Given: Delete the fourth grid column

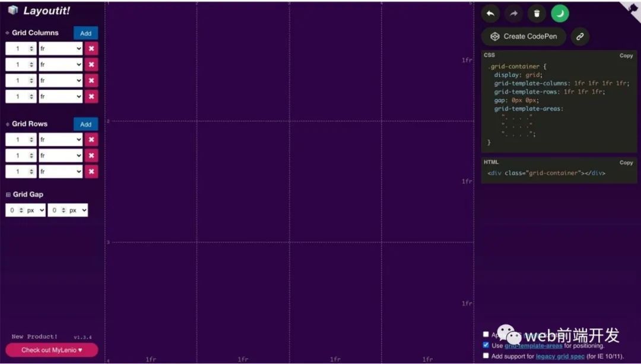Looking at the screenshot, I should click(x=91, y=97).
